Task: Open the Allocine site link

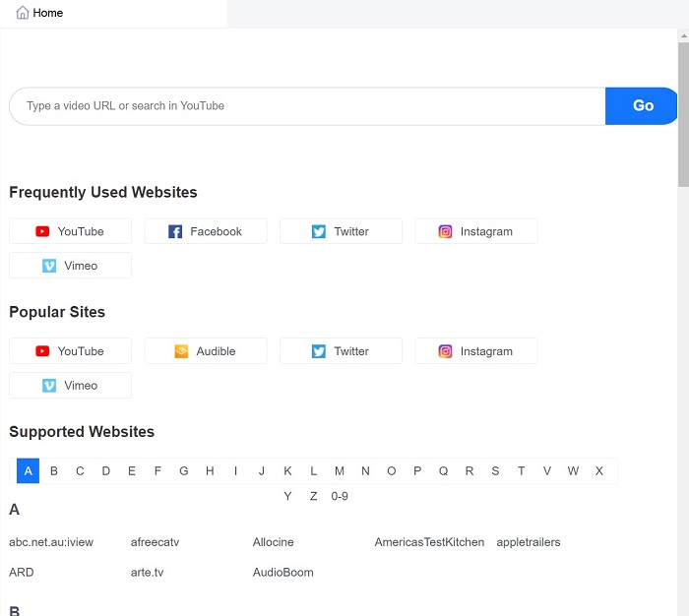Action: [273, 542]
